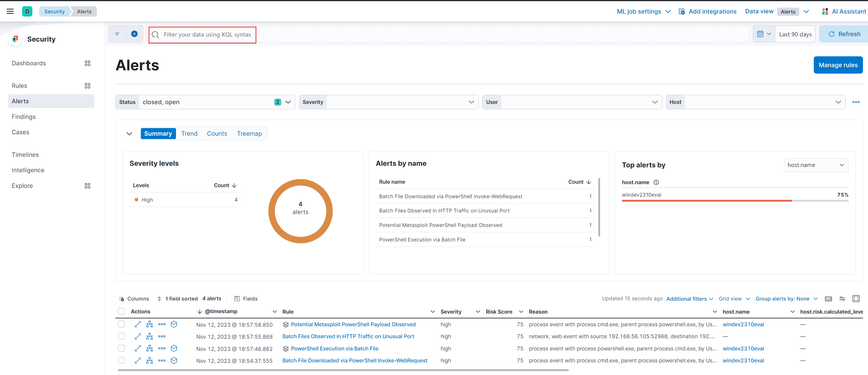Tick checkbox for Batch File Downloaded row
This screenshot has height=375, width=868.
[121, 361]
